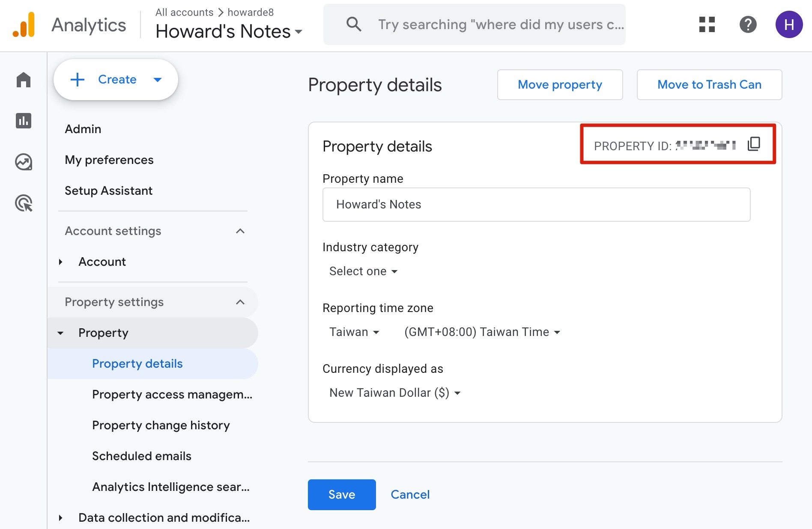Screen dimensions: 812x529
Task: Open the Taiwan Time zone dropdown
Action: point(482,332)
